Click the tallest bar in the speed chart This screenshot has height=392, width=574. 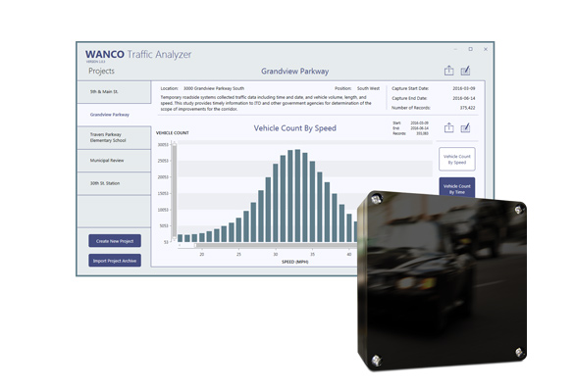point(297,196)
